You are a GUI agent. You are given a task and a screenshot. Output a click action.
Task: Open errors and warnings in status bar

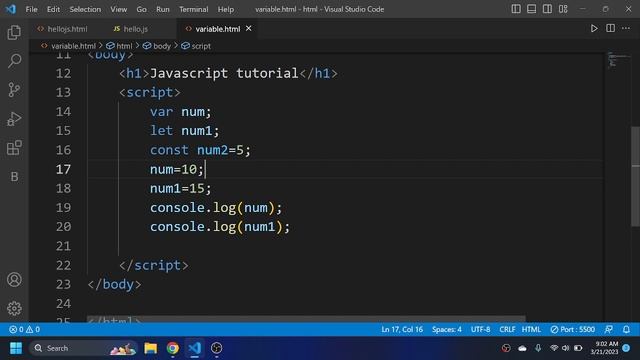pos(24,329)
